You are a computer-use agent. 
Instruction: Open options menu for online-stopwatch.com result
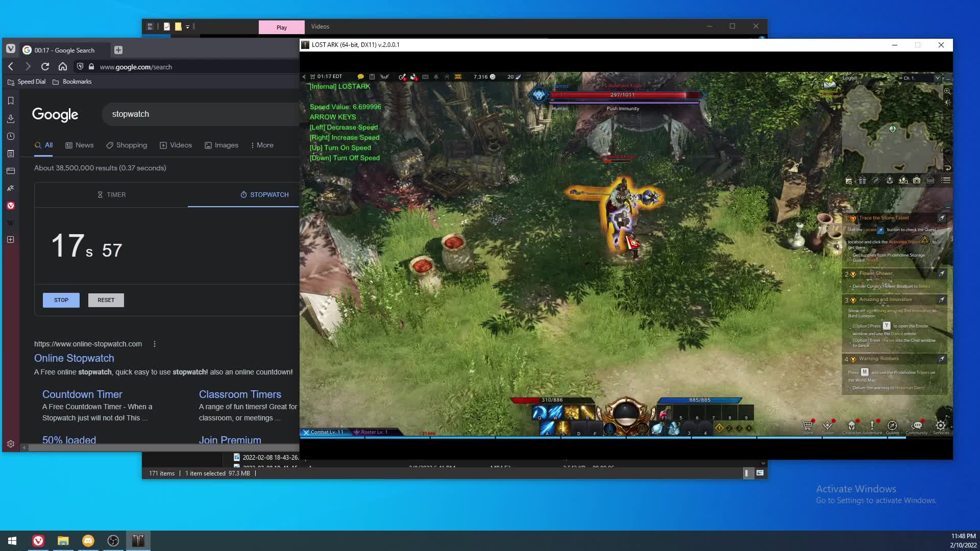pyautogui.click(x=155, y=344)
